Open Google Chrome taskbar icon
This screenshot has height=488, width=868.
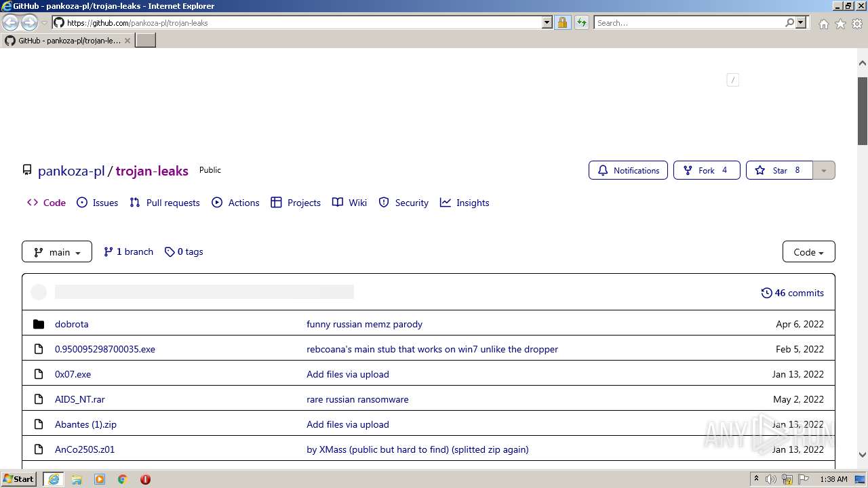[123, 479]
